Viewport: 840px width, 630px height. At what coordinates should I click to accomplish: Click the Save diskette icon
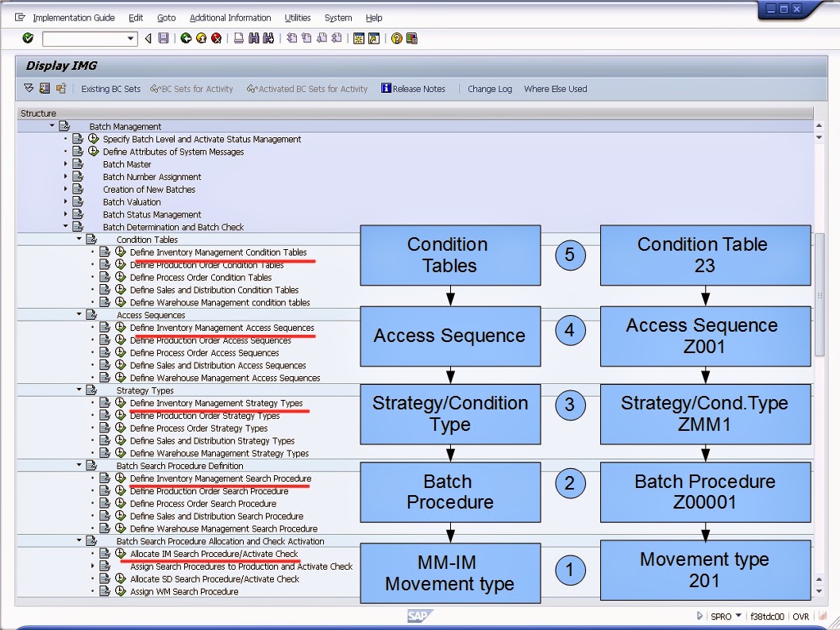click(x=164, y=39)
